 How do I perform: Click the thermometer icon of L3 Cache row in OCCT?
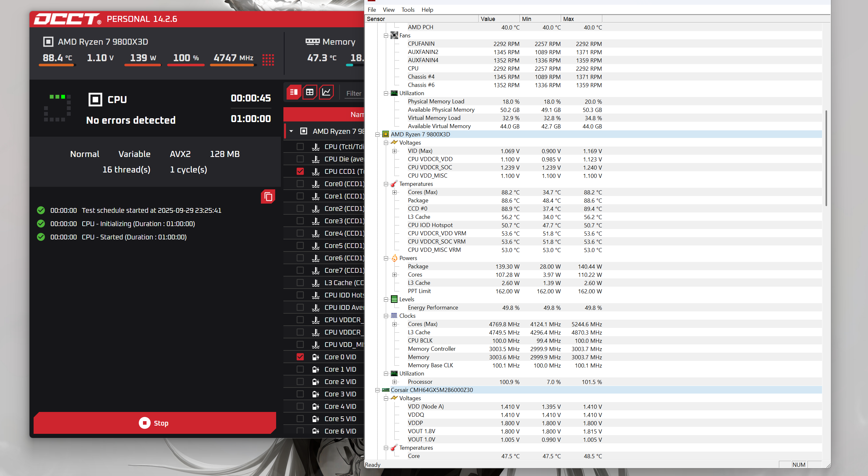coord(316,283)
